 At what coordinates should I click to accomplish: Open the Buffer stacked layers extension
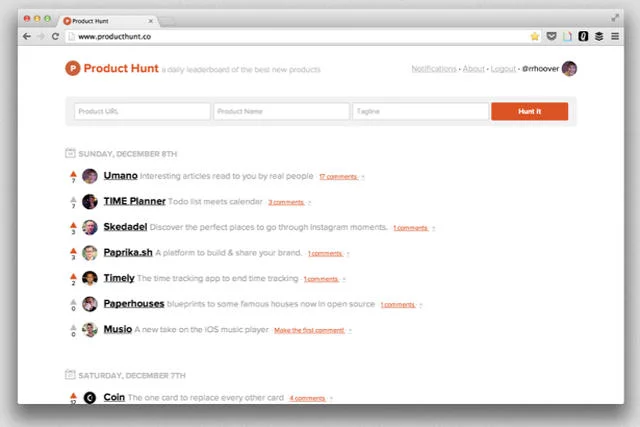599,36
